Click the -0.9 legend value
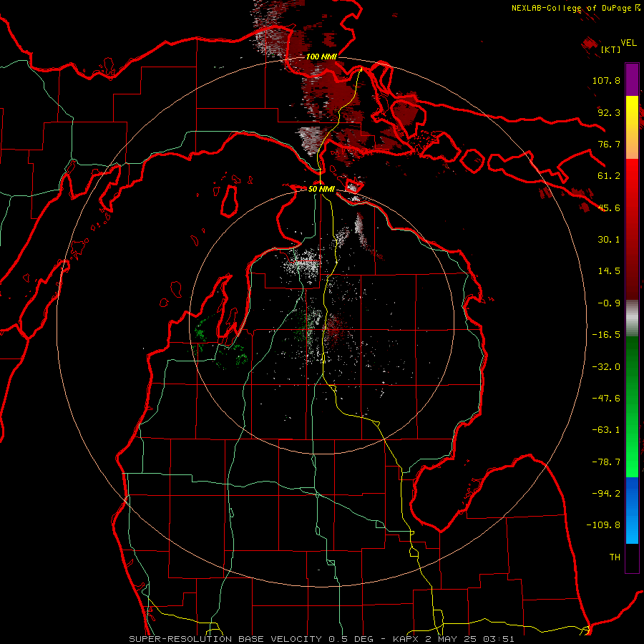Viewport: 644px width, 644px height. [609, 303]
